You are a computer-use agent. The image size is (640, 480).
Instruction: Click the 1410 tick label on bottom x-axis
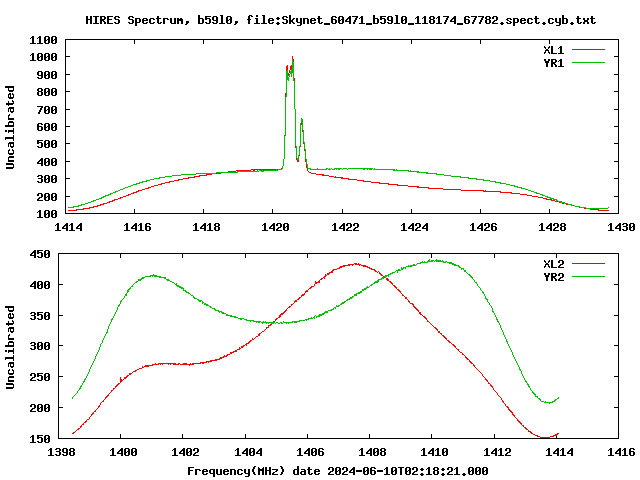tap(434, 452)
